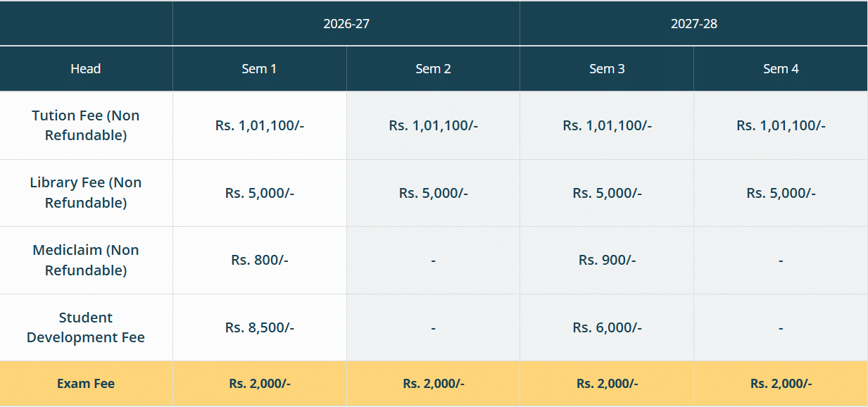Click Sem 1 Mediclaim amount Rs. 800/-
Viewport: 868px width, 407px height.
click(260, 260)
